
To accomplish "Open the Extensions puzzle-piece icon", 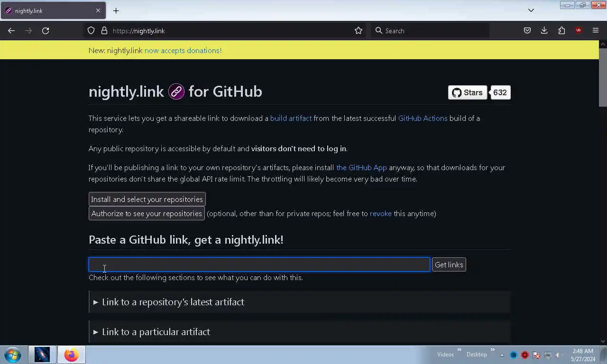I will click(x=561, y=31).
